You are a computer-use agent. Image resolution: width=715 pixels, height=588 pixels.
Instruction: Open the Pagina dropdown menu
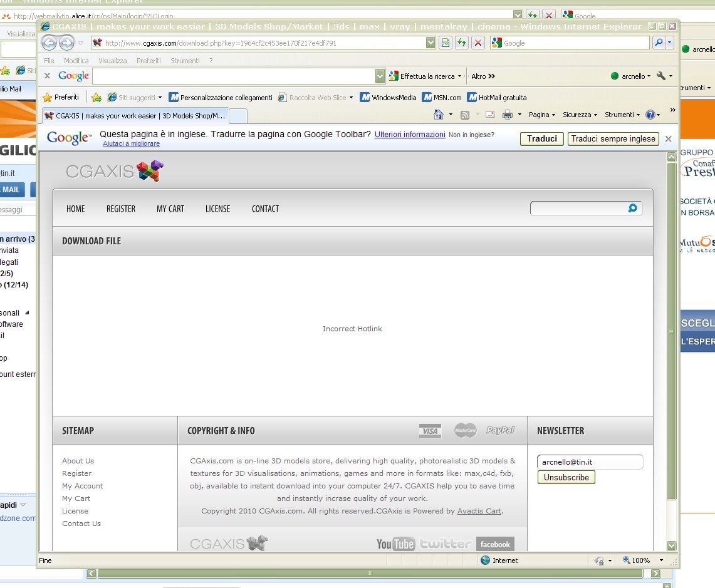pyautogui.click(x=541, y=115)
